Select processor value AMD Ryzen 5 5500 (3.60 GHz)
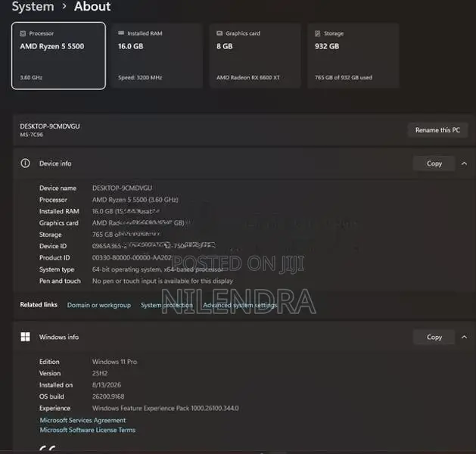 (x=135, y=200)
